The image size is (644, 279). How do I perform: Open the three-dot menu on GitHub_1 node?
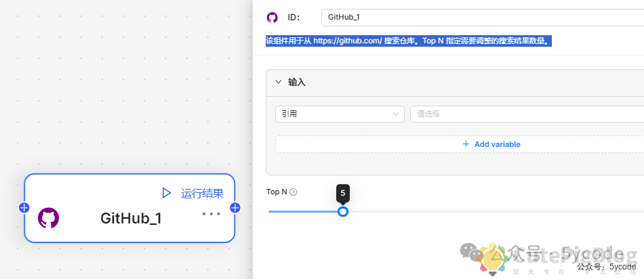[212, 214]
